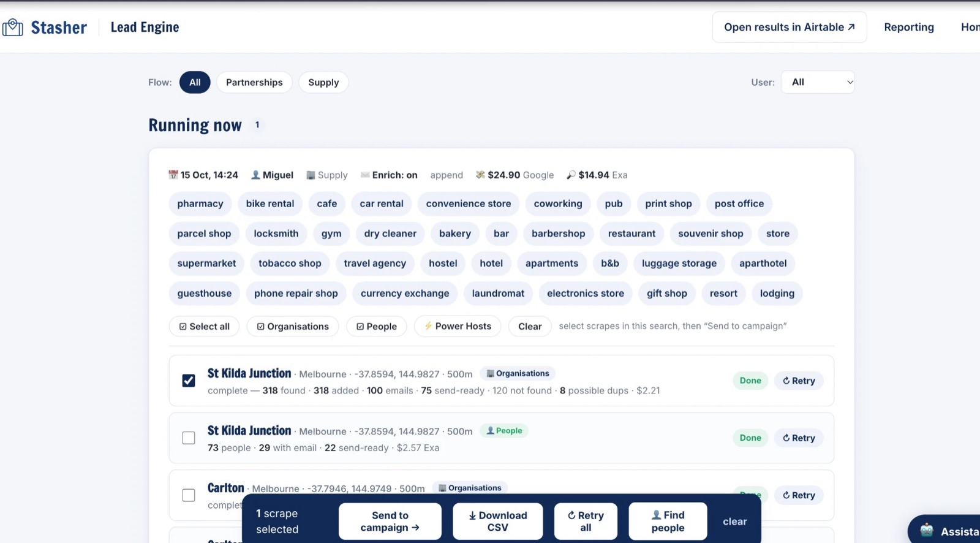
Task: Click the calendar icon beside 15 Oct
Action: 173,175
